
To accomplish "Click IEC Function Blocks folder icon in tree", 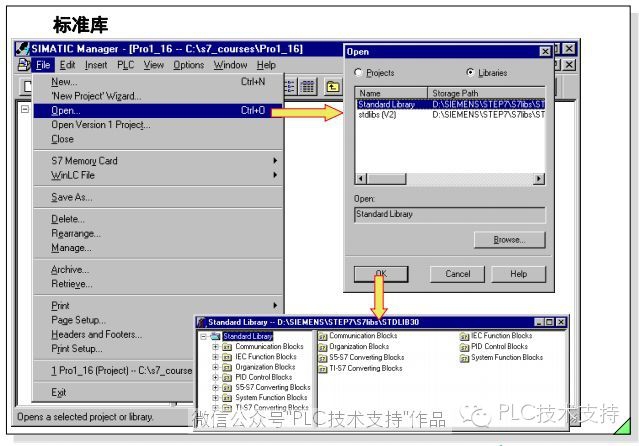I will tap(227, 357).
